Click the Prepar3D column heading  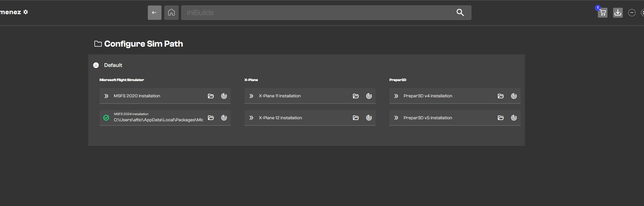pyautogui.click(x=398, y=80)
